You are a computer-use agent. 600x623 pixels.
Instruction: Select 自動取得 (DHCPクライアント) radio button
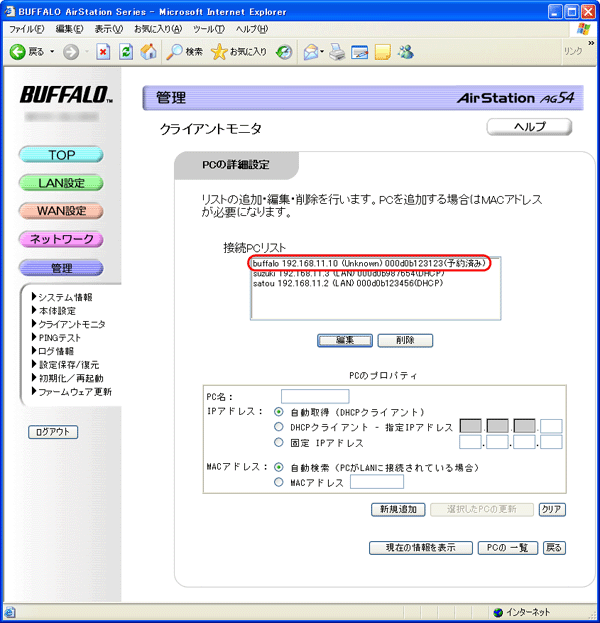(279, 412)
